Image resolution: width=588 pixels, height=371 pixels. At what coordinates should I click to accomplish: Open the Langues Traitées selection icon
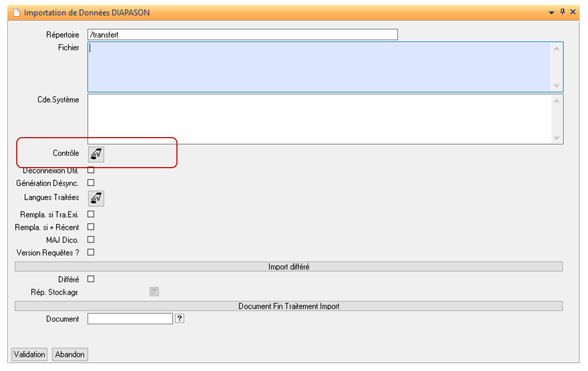click(96, 198)
